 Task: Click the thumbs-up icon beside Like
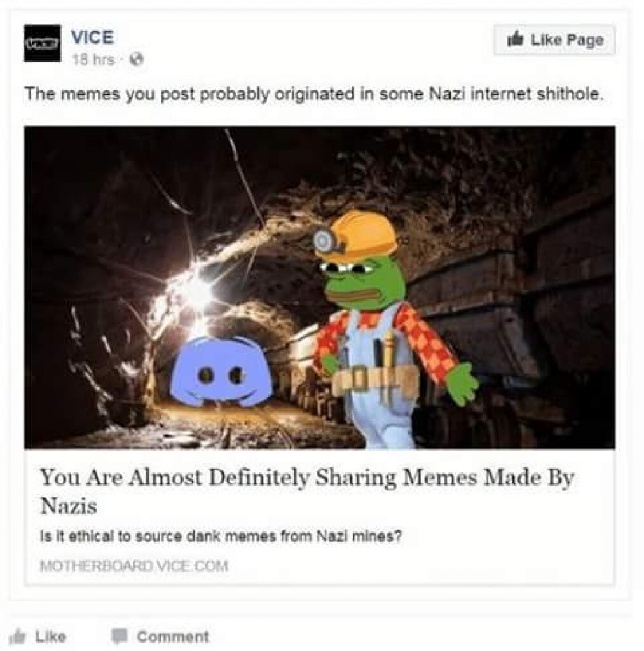coord(17,636)
